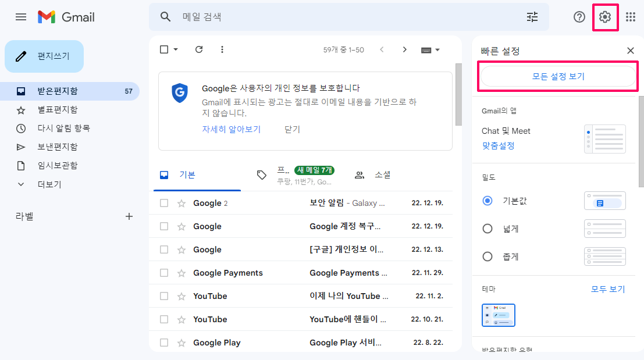This screenshot has width=644, height=360.
Task: Select the default theme thumbnail
Action: pos(499,315)
